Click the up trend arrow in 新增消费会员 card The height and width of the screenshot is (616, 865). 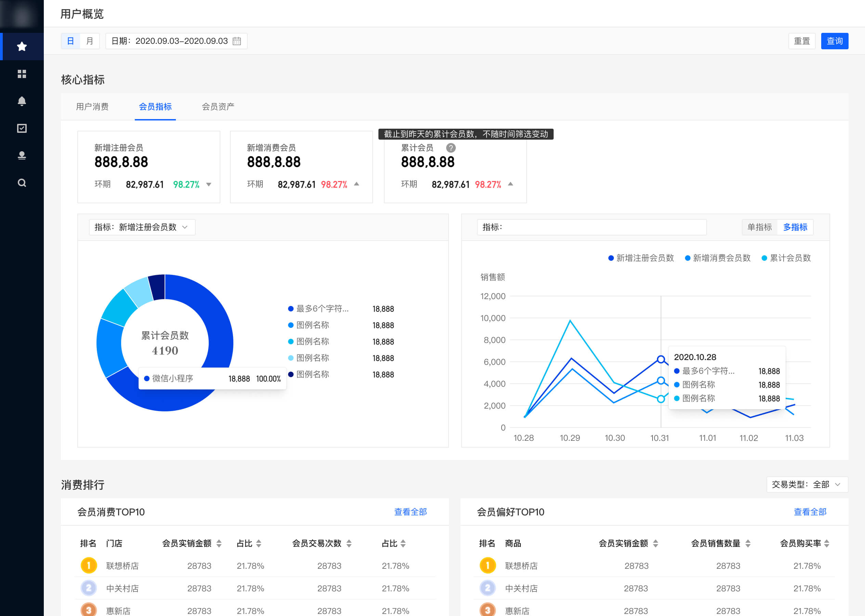[x=357, y=184]
